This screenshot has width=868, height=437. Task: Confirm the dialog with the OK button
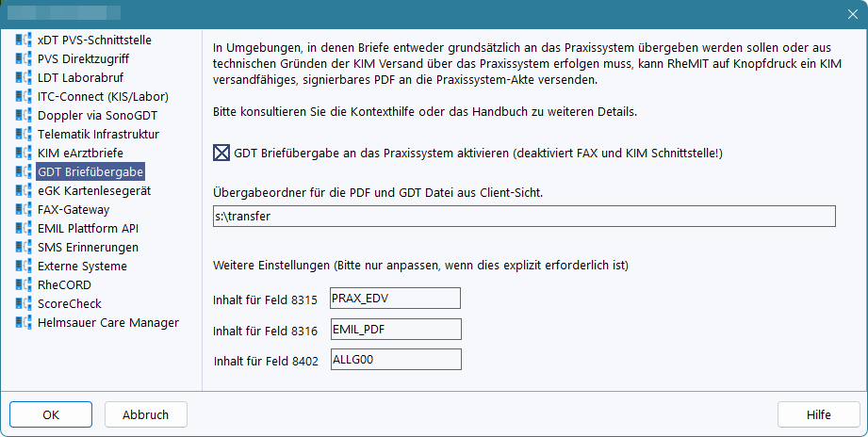(51, 414)
